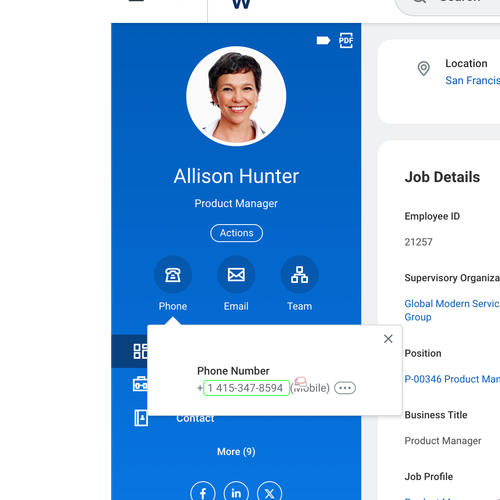Click the Phone icon button
The image size is (500, 500).
click(x=173, y=275)
